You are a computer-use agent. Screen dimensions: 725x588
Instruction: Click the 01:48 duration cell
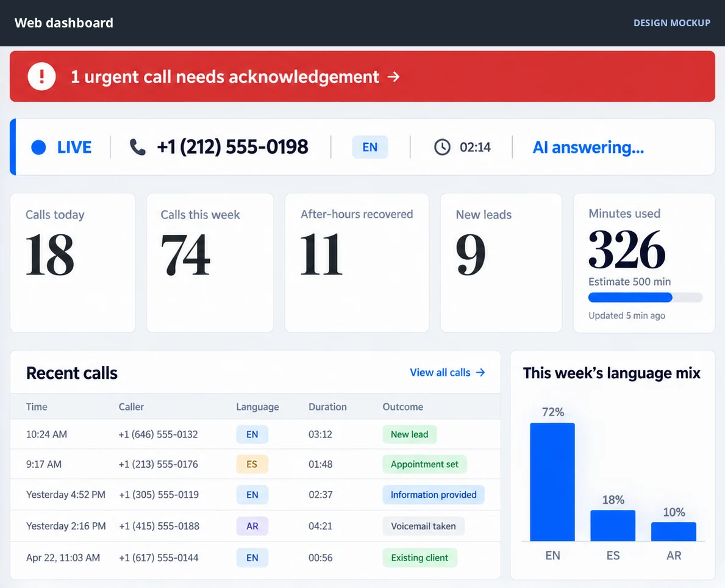tap(320, 464)
